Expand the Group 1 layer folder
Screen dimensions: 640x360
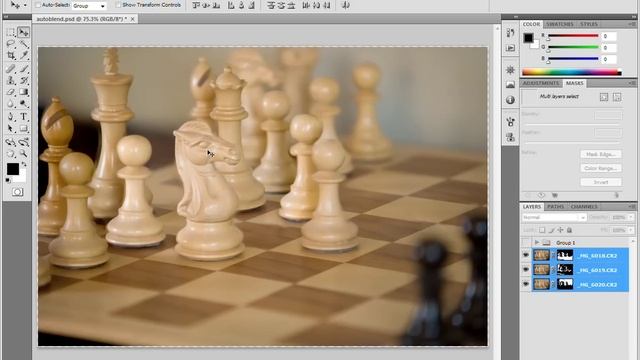click(537, 242)
